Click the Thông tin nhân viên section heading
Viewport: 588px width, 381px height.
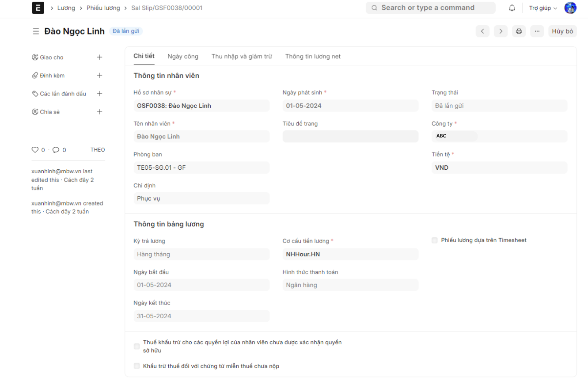(x=167, y=76)
